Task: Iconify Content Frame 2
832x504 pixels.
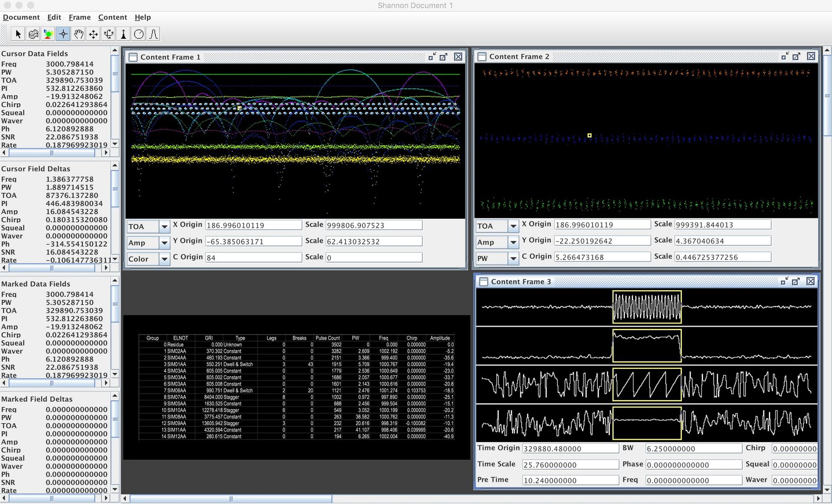Action: point(785,56)
